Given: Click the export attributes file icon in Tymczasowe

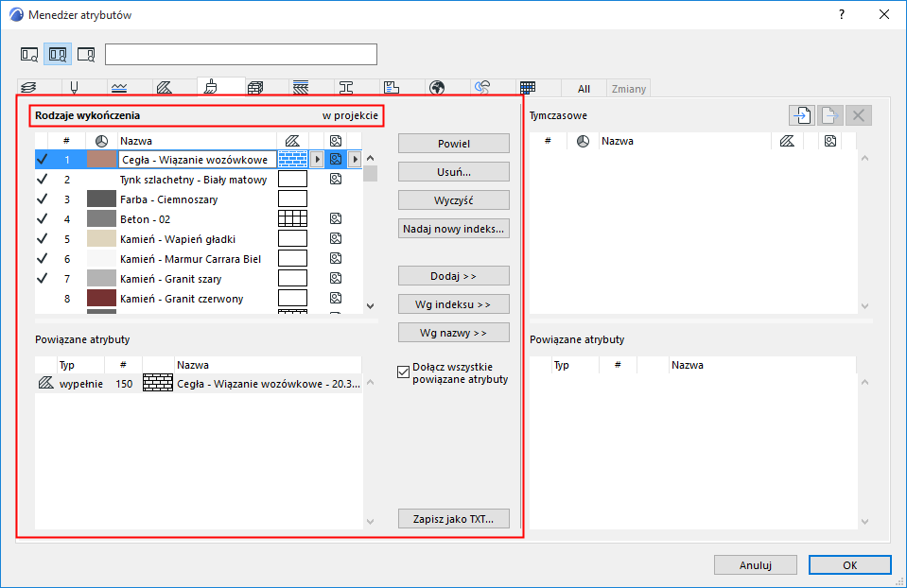Looking at the screenshot, I should coord(829,115).
